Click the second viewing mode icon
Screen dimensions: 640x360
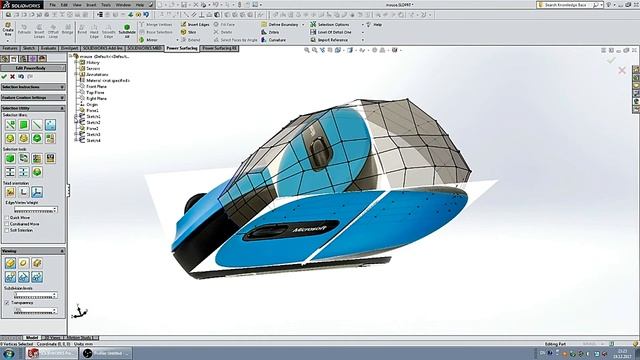tap(24, 263)
